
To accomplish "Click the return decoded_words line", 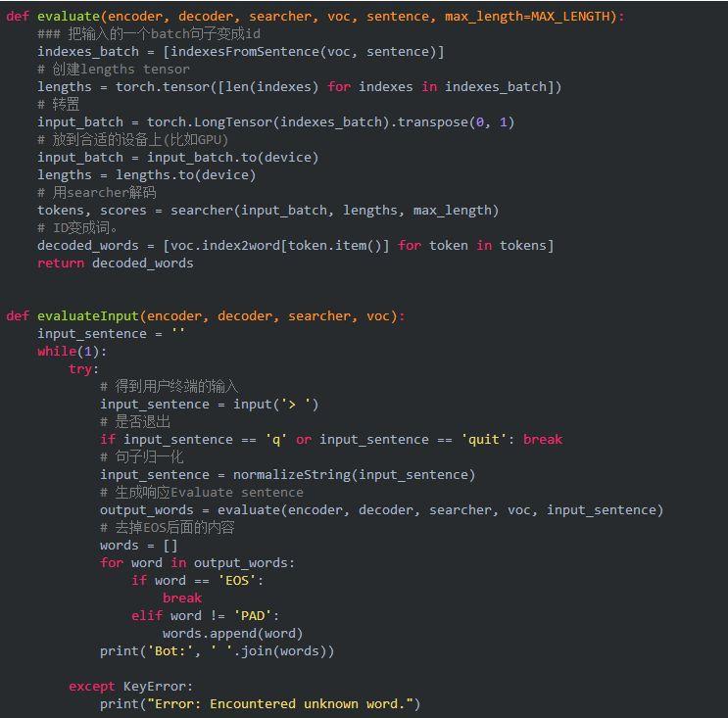I will [x=116, y=263].
